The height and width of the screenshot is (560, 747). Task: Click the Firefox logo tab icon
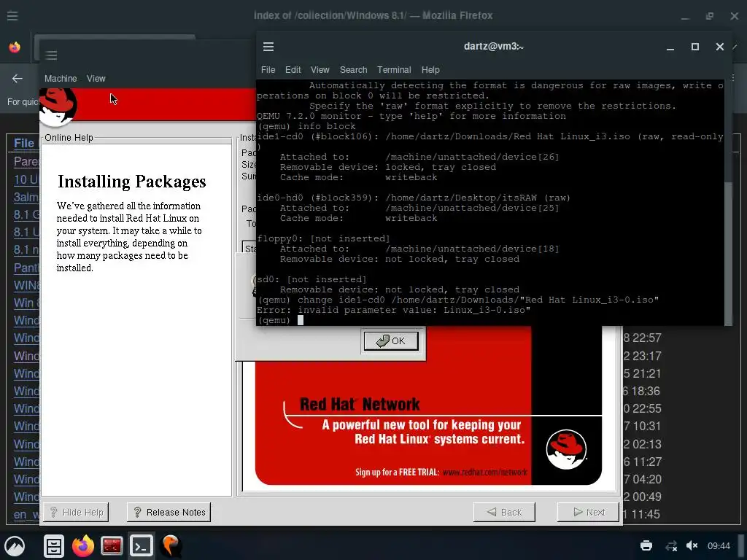point(15,47)
